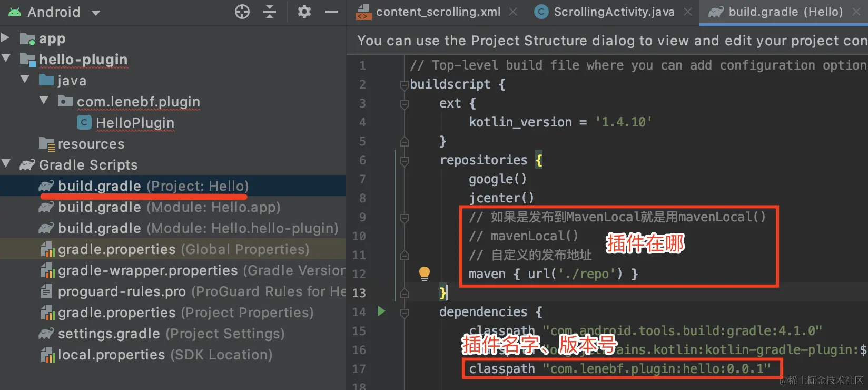This screenshot has width=868, height=390.
Task: Select the app module folder
Action: tap(52, 38)
